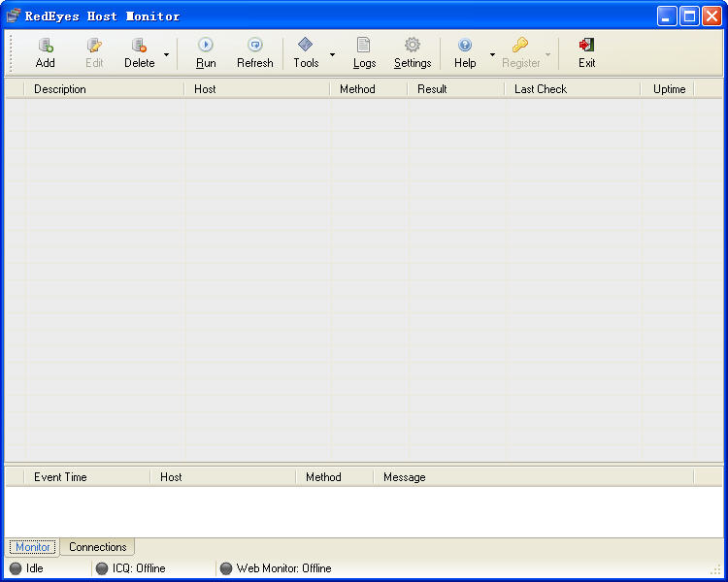Expand the Help dropdown arrow
This screenshot has height=582, width=728.
pyautogui.click(x=492, y=54)
